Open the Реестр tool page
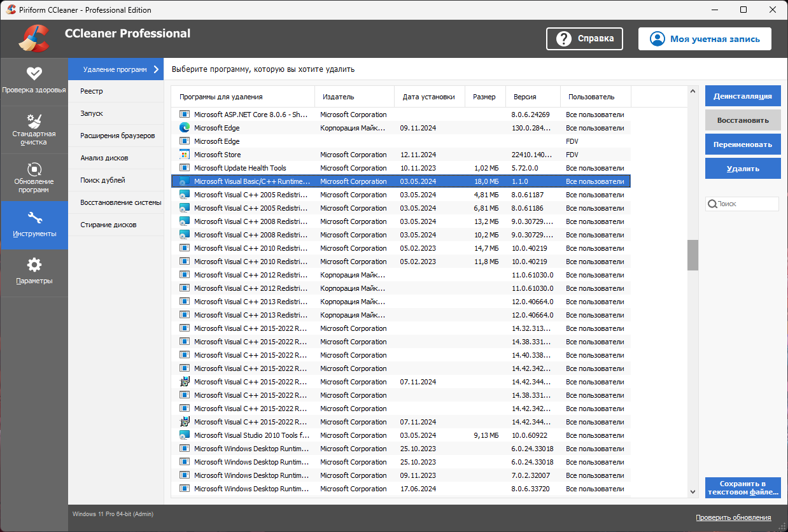Image resolution: width=788 pixels, height=532 pixels. point(116,91)
